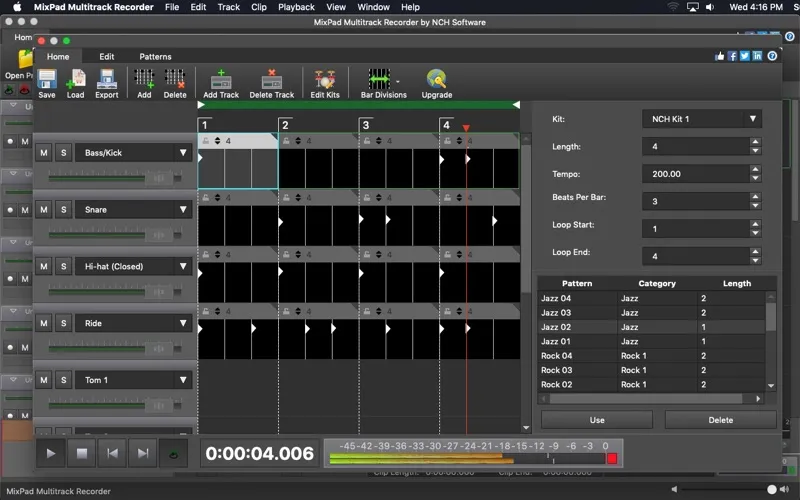Image resolution: width=800 pixels, height=500 pixels.
Task: Select the Jazz 02 pattern row
Action: 652,327
